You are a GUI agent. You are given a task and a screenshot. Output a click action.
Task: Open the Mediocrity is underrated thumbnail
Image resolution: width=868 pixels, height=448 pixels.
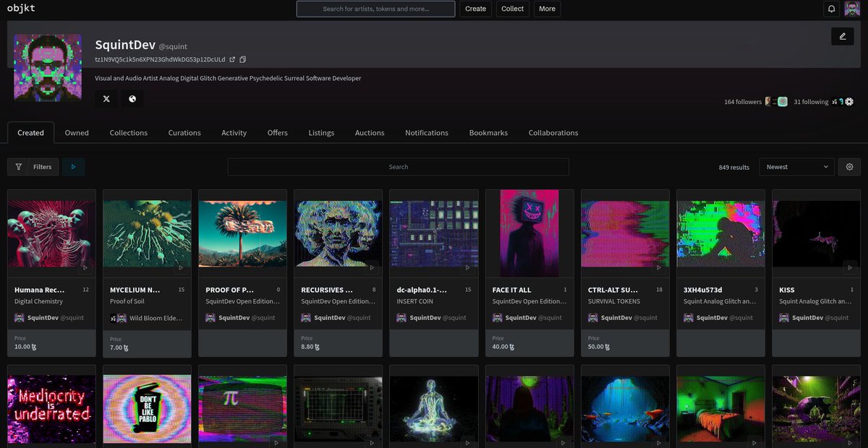[51, 409]
